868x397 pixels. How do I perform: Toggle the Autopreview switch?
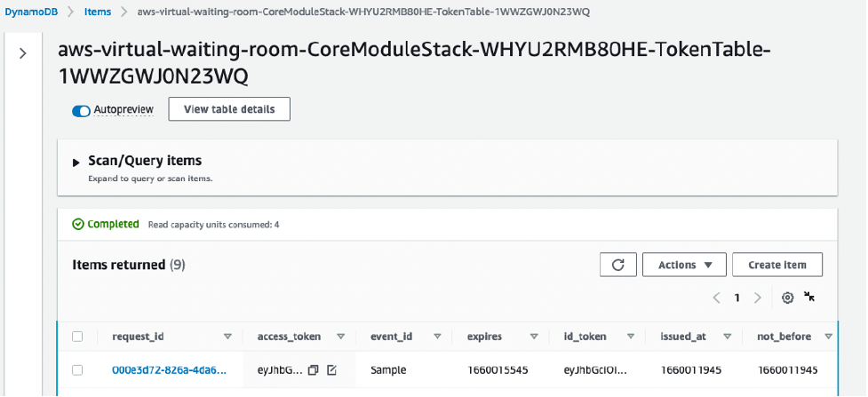point(82,111)
